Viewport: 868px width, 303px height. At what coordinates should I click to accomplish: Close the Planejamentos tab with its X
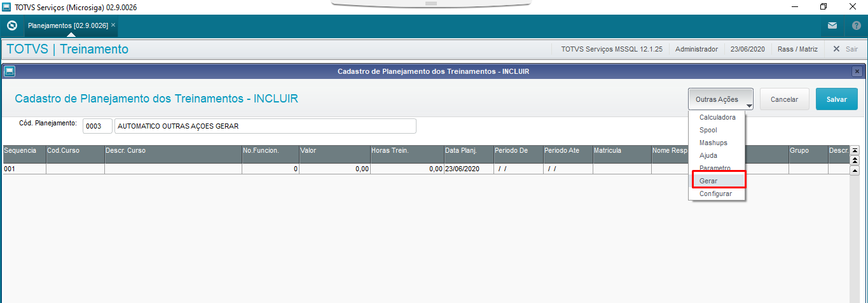click(113, 25)
